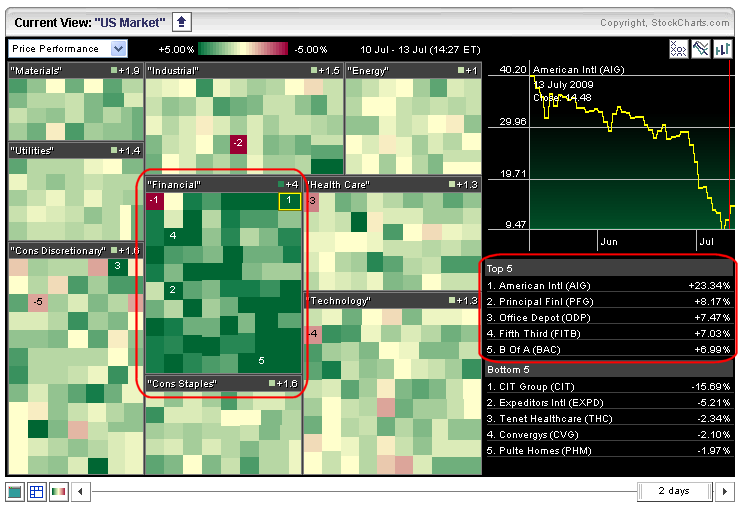
Task: Click the right arrow on the date slider
Action: click(725, 492)
